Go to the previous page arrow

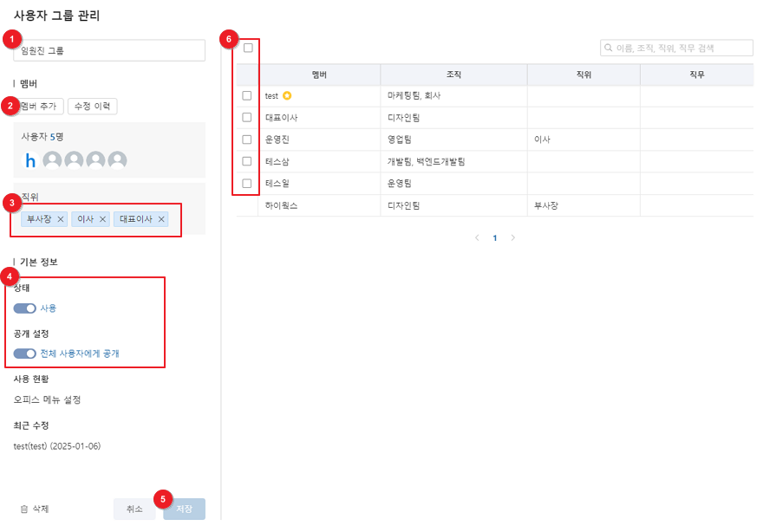pyautogui.click(x=477, y=237)
